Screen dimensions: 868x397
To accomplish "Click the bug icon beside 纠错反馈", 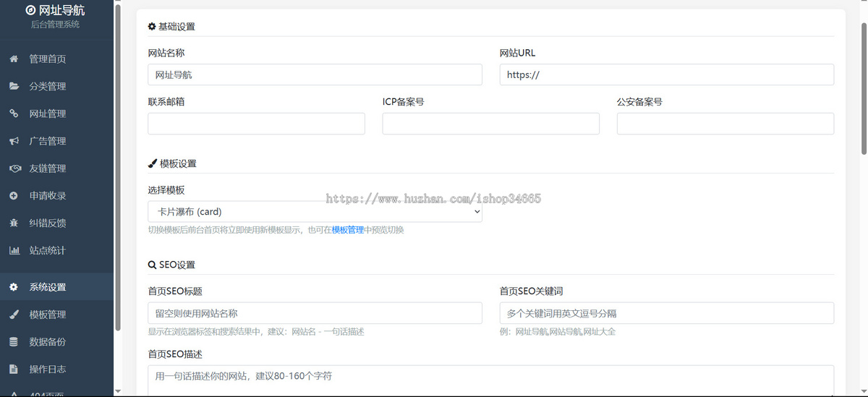I will point(14,223).
